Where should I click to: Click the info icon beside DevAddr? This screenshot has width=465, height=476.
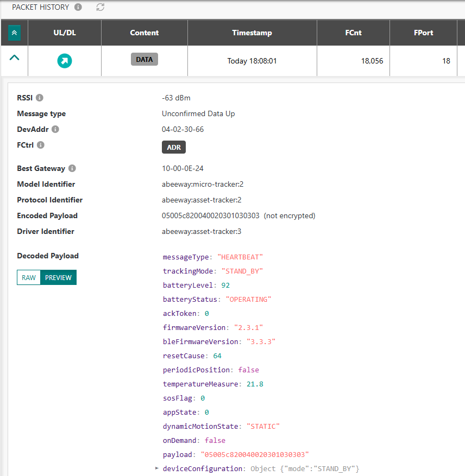pos(55,129)
